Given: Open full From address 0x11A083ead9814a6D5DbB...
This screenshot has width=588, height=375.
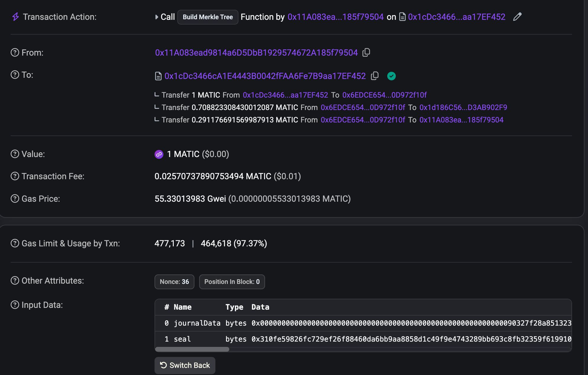Looking at the screenshot, I should click(x=256, y=53).
